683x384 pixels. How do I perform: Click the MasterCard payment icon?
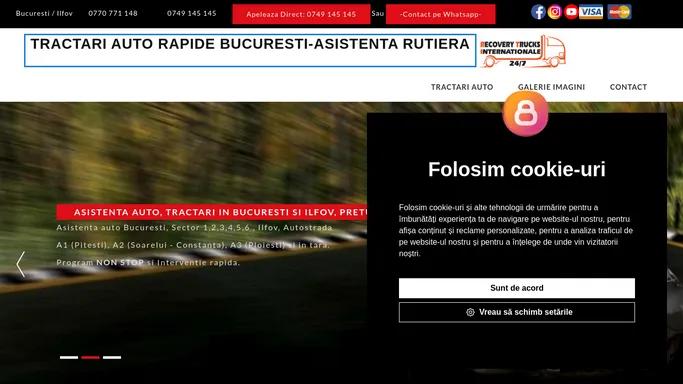(619, 12)
